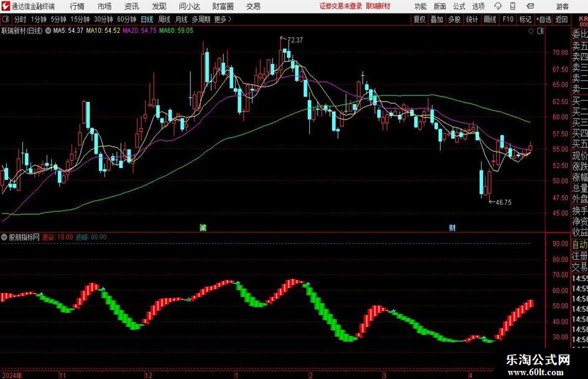Click the MA20: 54.75 indicator label

pos(139,30)
